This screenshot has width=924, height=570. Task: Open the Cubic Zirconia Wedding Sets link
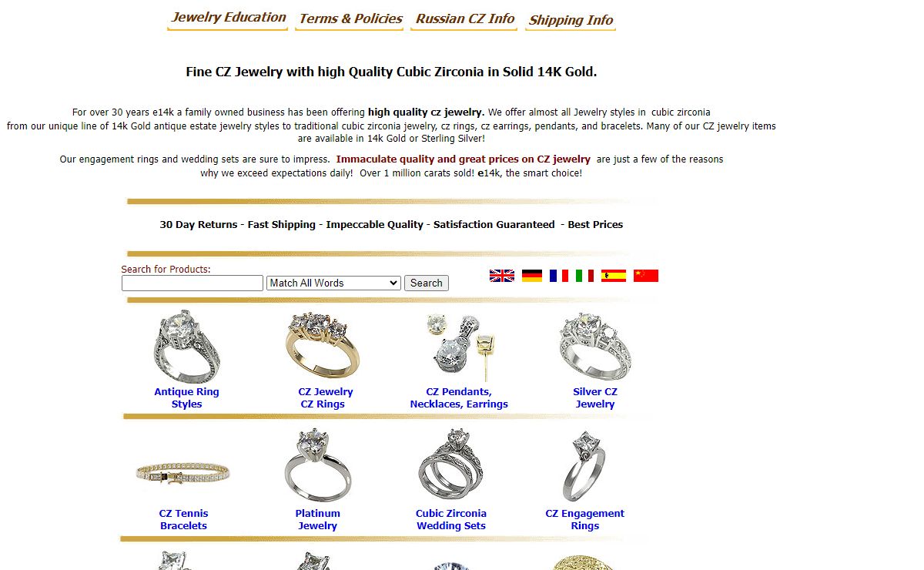(451, 520)
